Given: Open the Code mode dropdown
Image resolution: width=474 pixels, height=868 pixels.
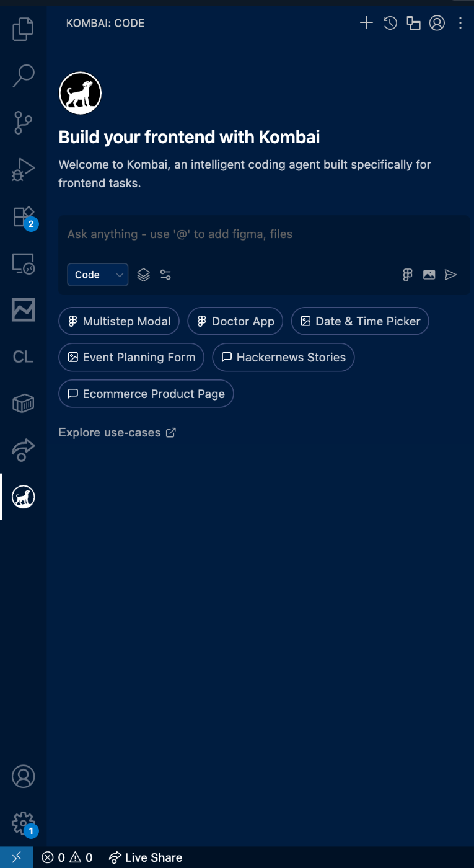Looking at the screenshot, I should [98, 275].
